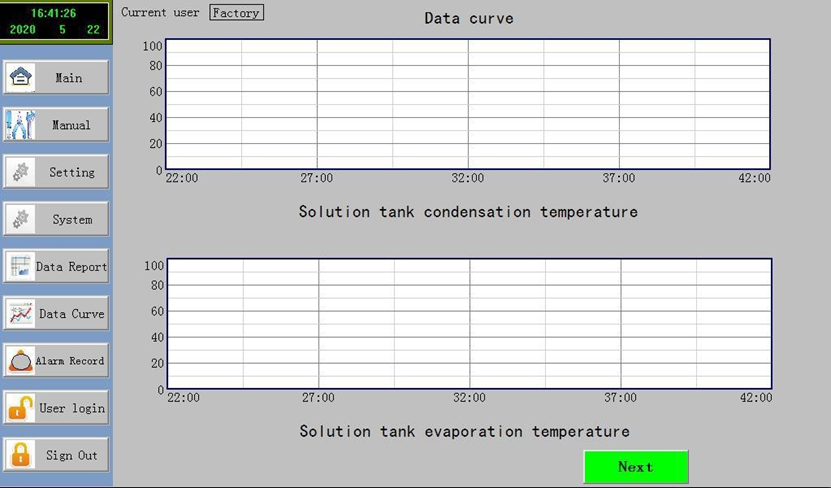This screenshot has height=488, width=831.
Task: Click the Current user label
Action: (160, 12)
